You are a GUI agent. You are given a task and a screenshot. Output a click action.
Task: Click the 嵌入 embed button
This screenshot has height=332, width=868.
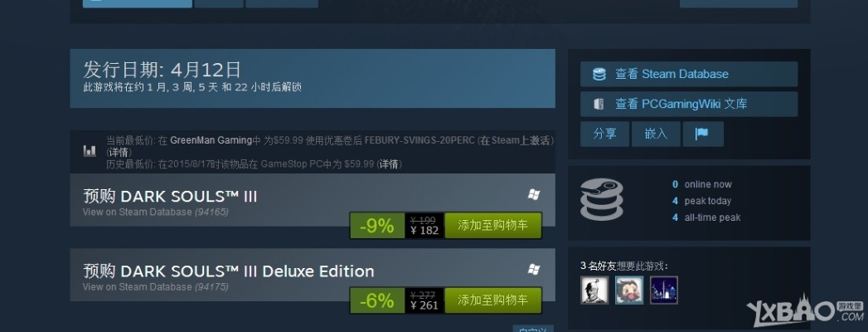click(x=656, y=134)
